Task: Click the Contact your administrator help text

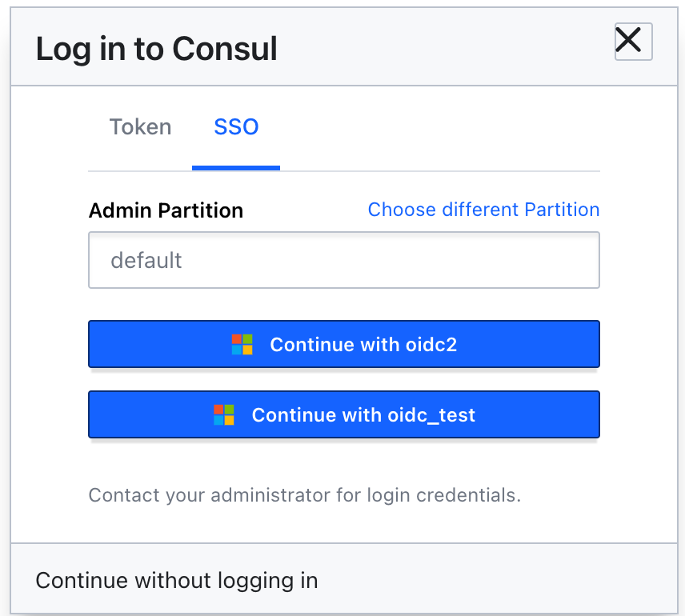Action: (305, 495)
